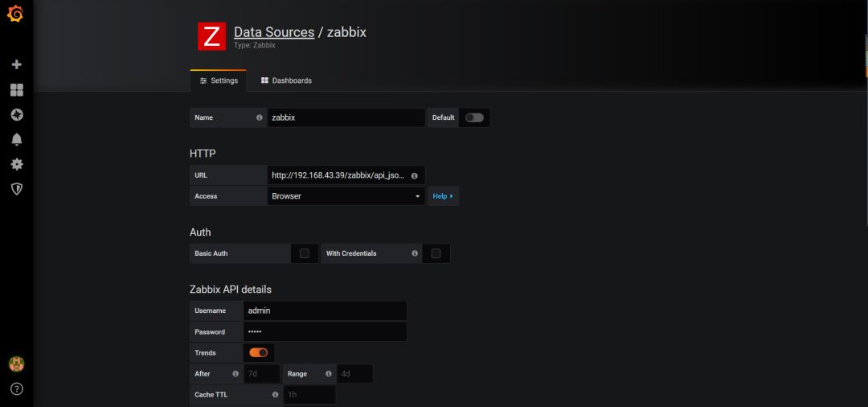
Task: Check the Basic Auth checkbox
Action: coord(305,253)
